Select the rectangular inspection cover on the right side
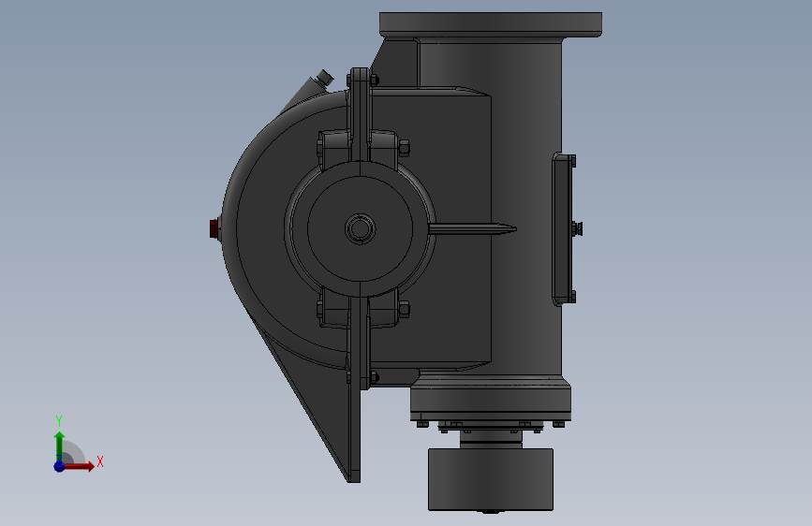Screen dimensions: 812x526 click(x=564, y=229)
